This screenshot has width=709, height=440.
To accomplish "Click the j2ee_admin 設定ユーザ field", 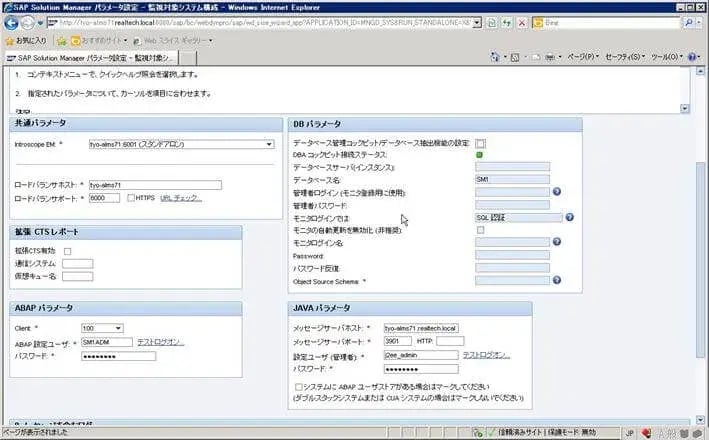I will coord(421,355).
